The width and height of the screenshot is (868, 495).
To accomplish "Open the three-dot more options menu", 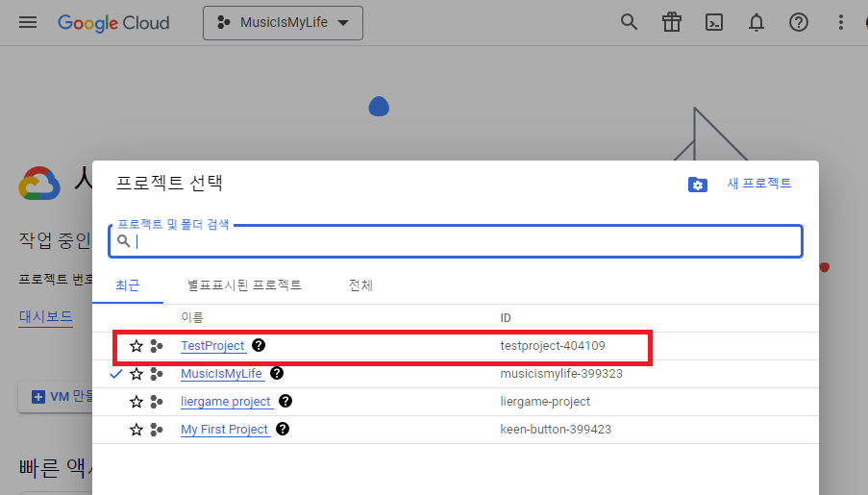I will pyautogui.click(x=840, y=23).
